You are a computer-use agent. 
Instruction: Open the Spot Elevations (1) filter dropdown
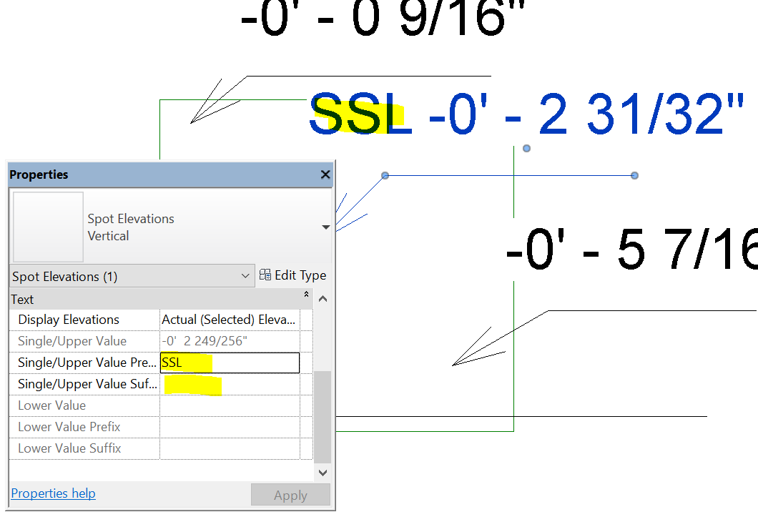(246, 275)
